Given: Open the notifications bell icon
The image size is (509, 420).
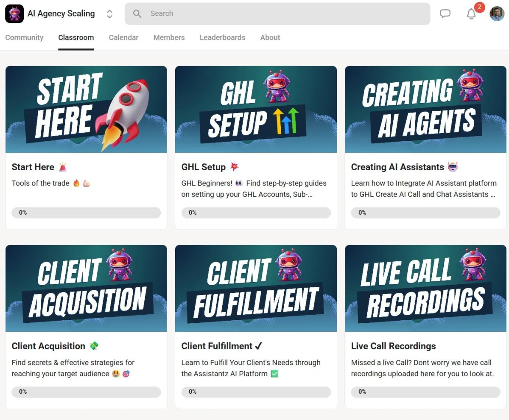Looking at the screenshot, I should [471, 14].
